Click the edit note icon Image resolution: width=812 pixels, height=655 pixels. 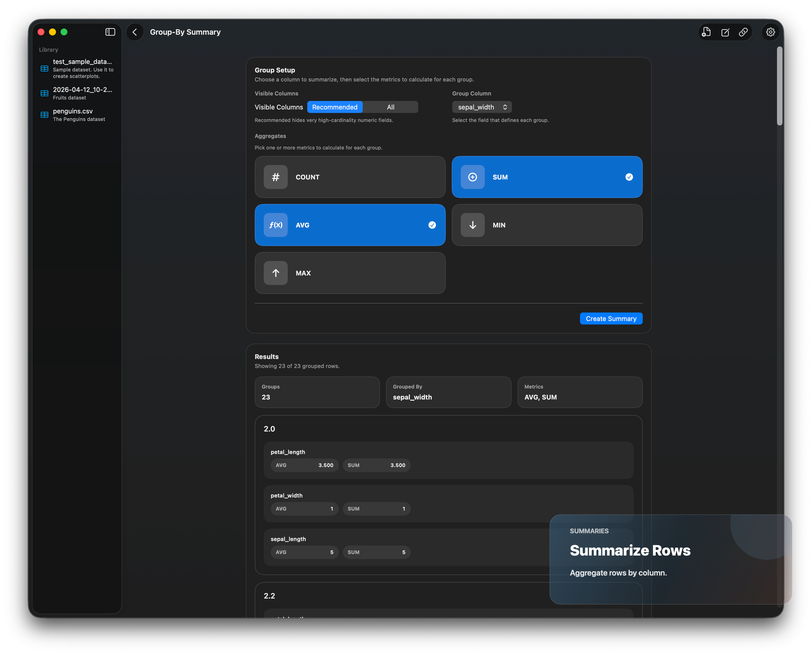[725, 32]
